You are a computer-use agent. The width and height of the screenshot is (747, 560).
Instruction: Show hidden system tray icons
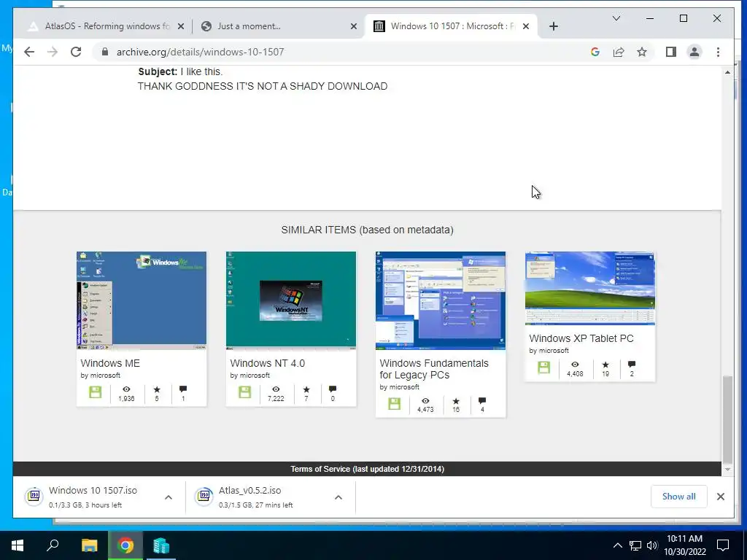tap(617, 545)
